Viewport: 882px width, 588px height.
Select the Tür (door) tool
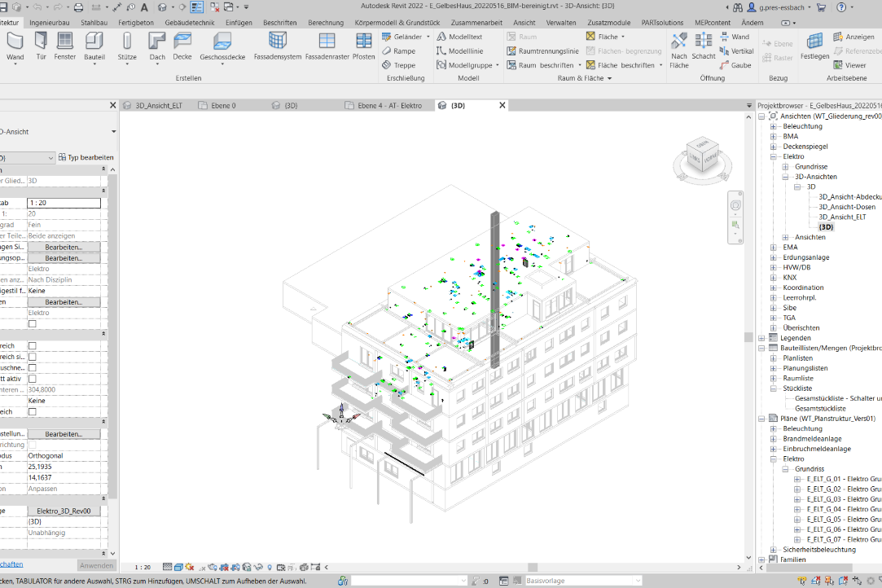click(x=41, y=46)
